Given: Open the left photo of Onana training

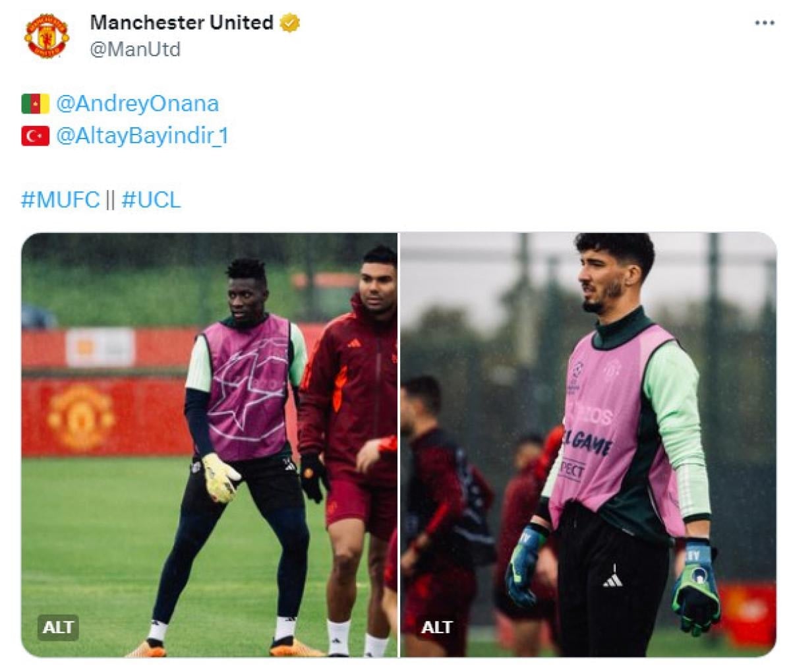Looking at the screenshot, I should [209, 444].
